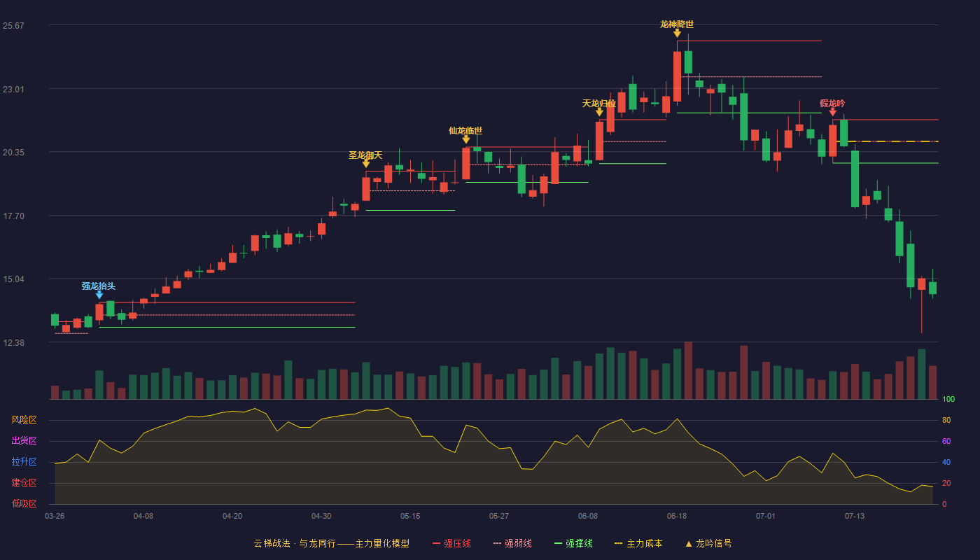Click the 圣龙御天 yellow arrow signal marker
This screenshot has width=980, height=560.
pos(366,164)
